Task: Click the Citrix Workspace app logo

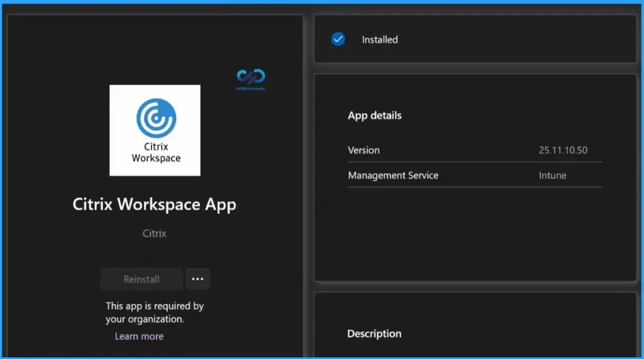Action: click(155, 130)
